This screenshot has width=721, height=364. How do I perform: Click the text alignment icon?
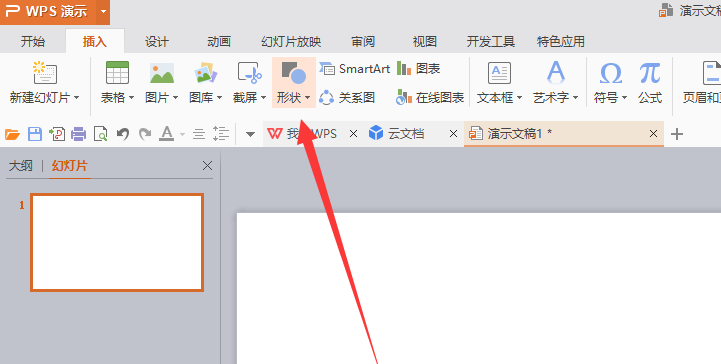coord(199,134)
